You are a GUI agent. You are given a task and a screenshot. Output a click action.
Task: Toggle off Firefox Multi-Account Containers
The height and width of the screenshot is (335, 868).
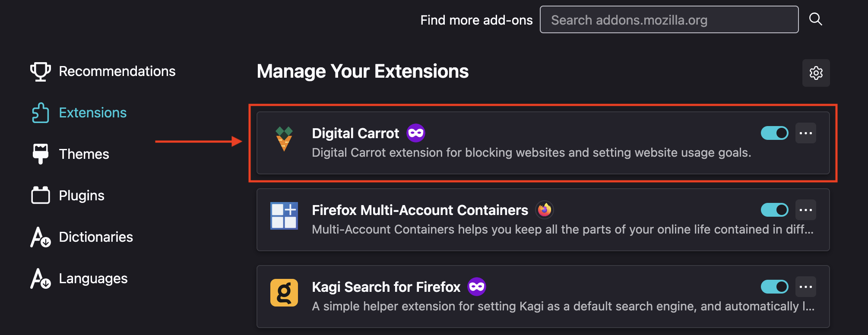[x=774, y=210]
